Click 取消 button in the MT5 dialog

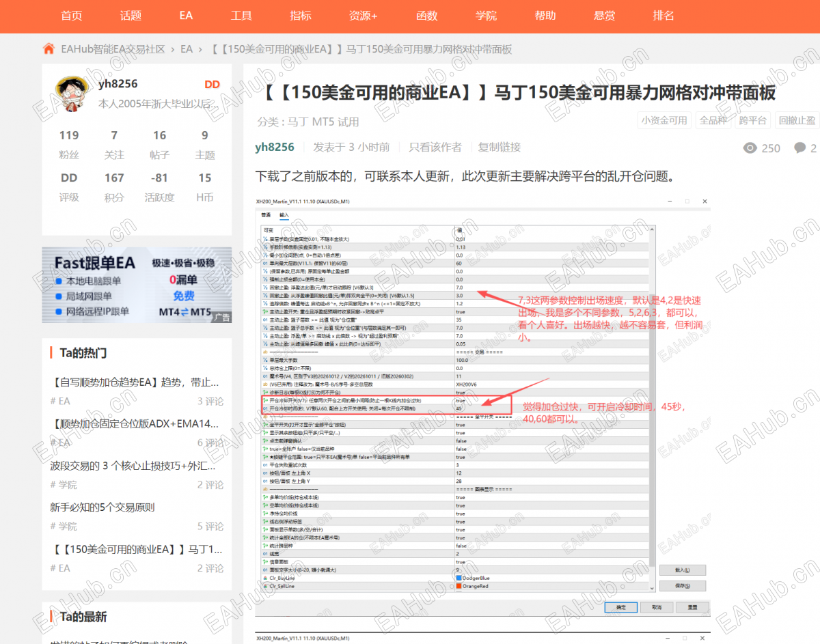click(657, 607)
